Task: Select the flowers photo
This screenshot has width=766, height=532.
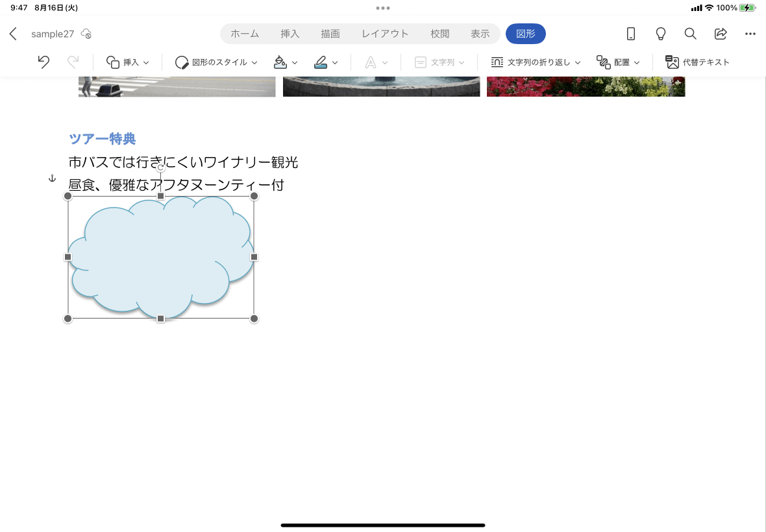Action: 586,86
